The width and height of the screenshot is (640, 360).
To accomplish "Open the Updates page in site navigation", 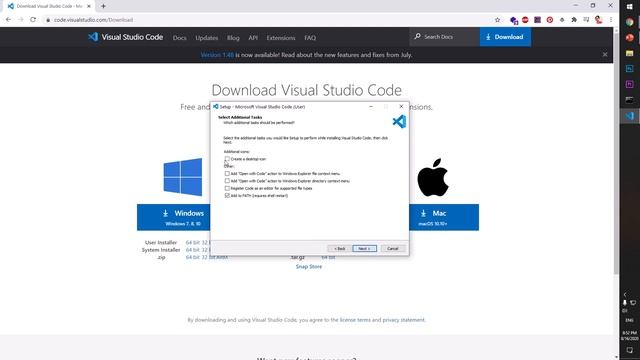I will [x=207, y=38].
